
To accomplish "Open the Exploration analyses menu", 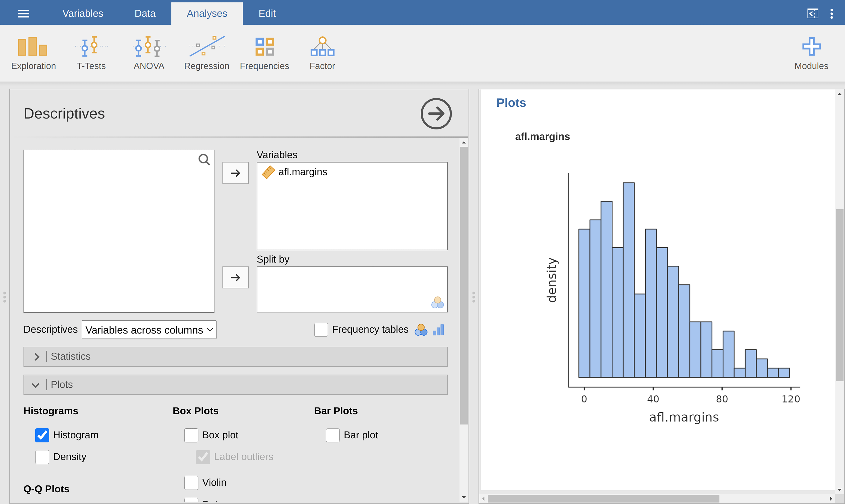I will coord(33,53).
